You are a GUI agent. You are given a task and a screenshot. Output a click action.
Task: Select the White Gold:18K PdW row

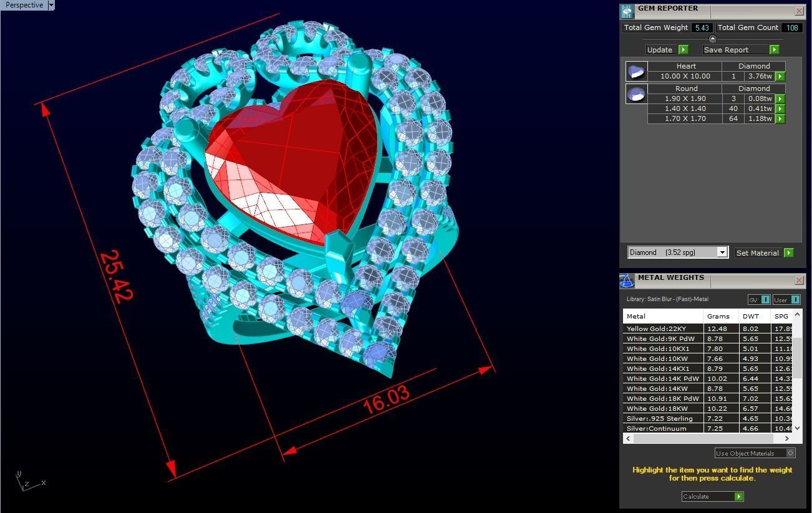[x=708, y=398]
